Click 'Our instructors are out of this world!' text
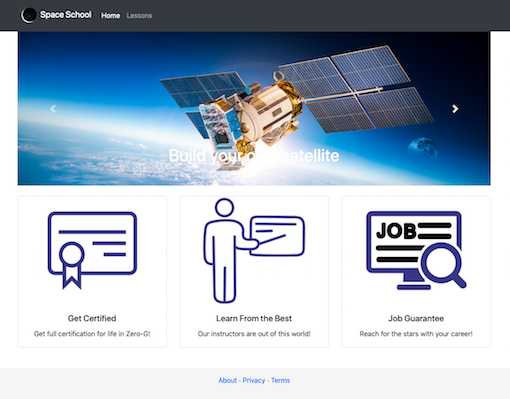The width and height of the screenshot is (510, 399). 254,334
